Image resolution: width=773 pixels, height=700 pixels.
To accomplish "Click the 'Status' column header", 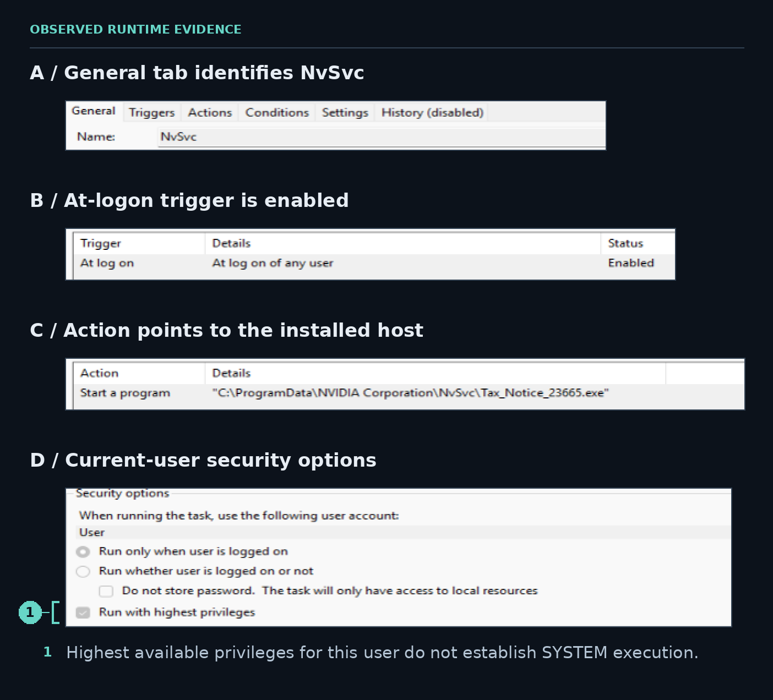I will point(638,243).
